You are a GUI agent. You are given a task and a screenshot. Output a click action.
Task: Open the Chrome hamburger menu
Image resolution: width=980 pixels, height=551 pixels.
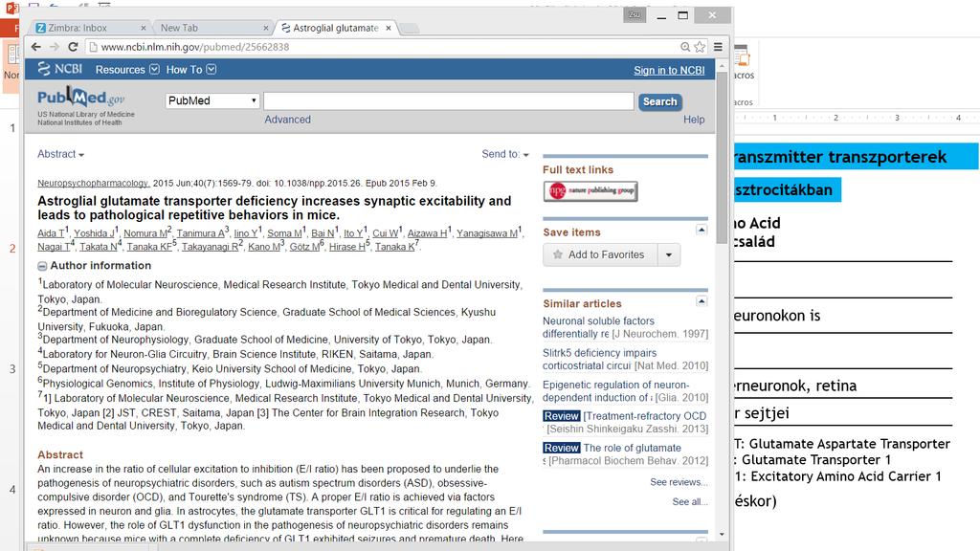click(718, 47)
